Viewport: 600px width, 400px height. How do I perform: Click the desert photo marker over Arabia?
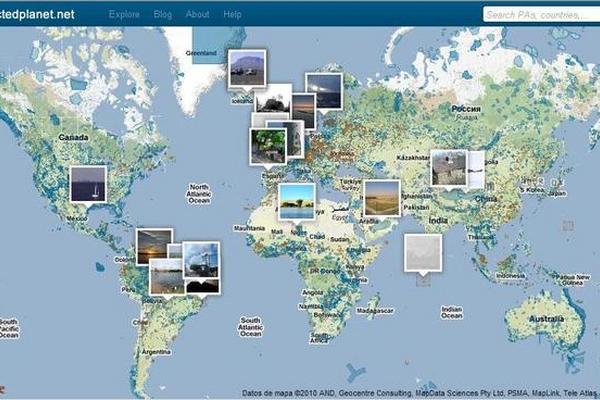[381, 198]
